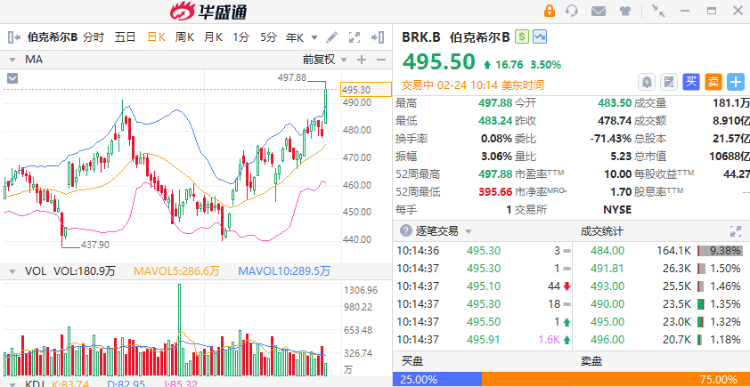Open the 前复权 adjustment dropdown

point(325,59)
